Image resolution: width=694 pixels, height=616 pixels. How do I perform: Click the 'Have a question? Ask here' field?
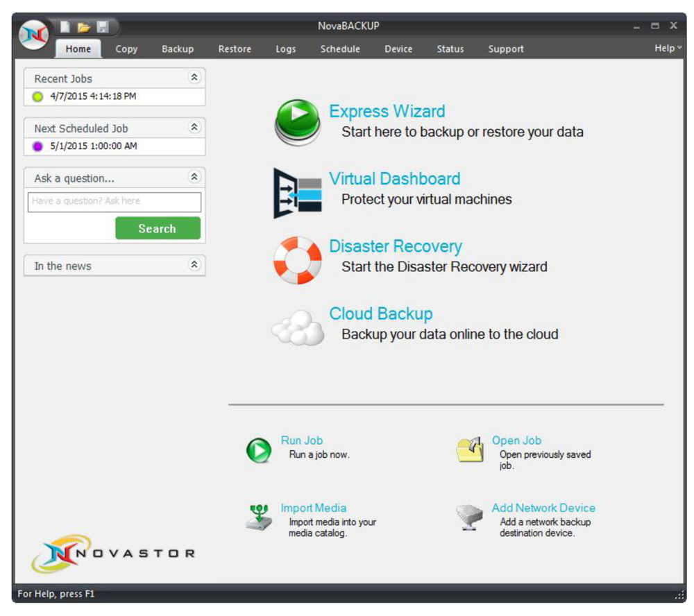point(115,202)
